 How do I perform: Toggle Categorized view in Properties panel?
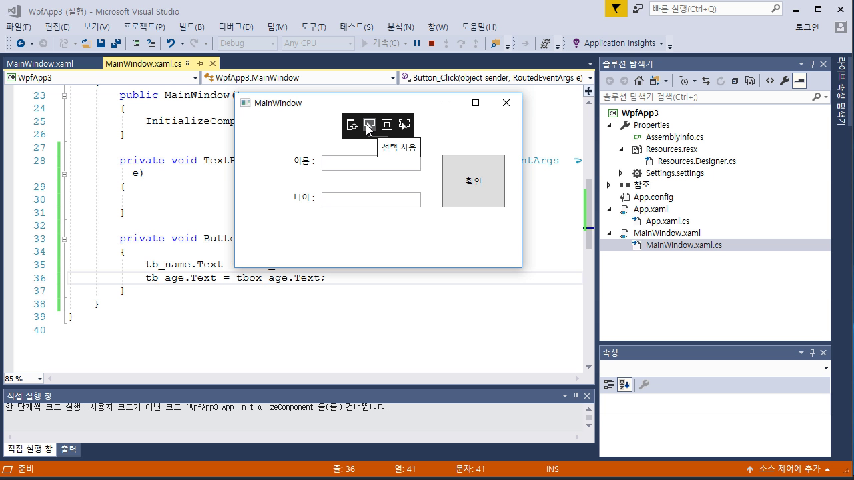tap(607, 385)
